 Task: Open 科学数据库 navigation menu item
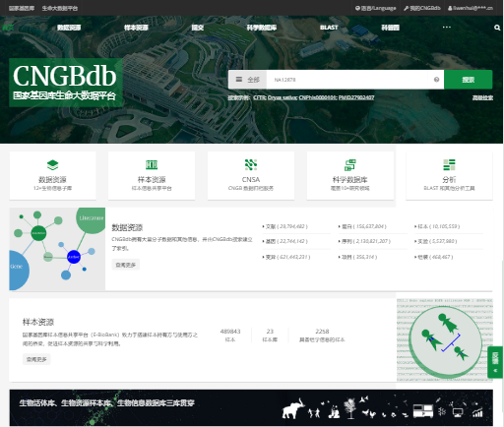point(262,28)
